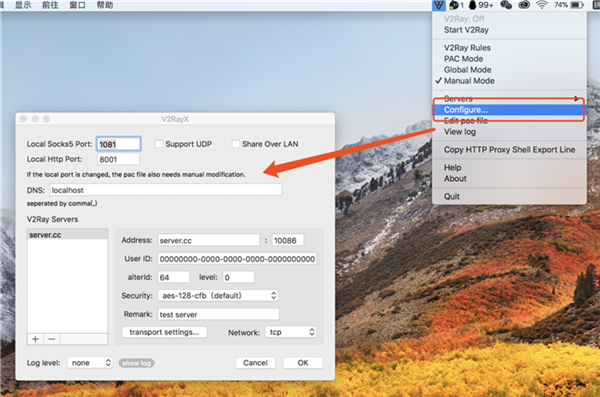Open the 前往 menu in the menu bar

pos(50,5)
